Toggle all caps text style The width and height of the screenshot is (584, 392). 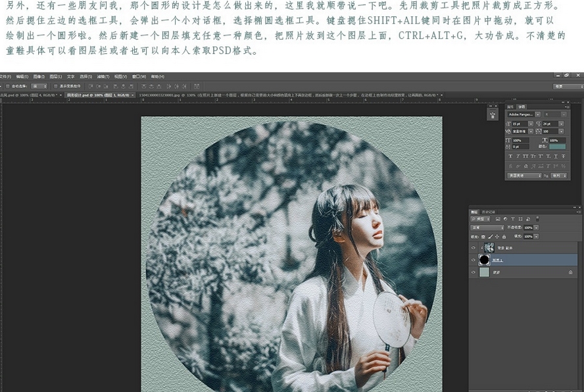[x=525, y=156]
